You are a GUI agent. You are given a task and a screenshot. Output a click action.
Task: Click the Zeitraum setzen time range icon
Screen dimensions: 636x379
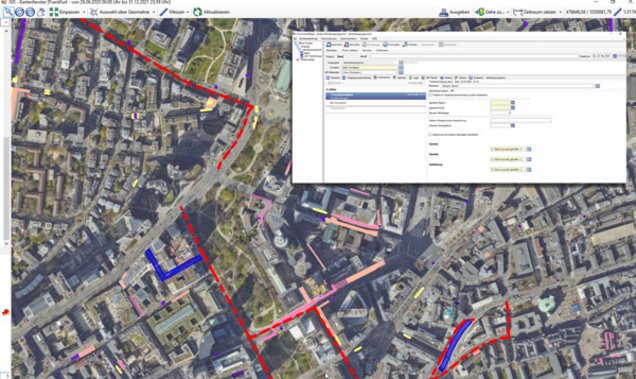[x=518, y=12]
